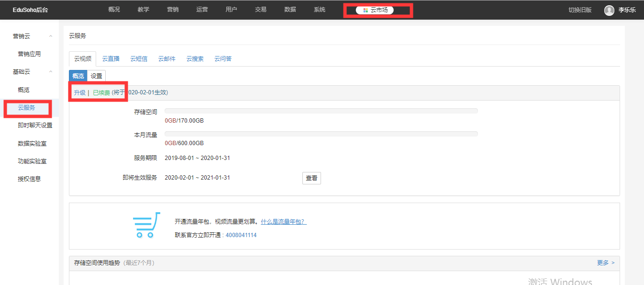Open the 什么是流量年包 link
The image size is (644, 285).
(x=284, y=222)
